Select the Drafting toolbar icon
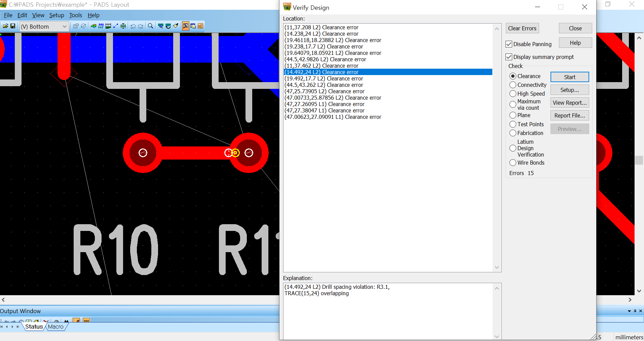 [x=93, y=26]
